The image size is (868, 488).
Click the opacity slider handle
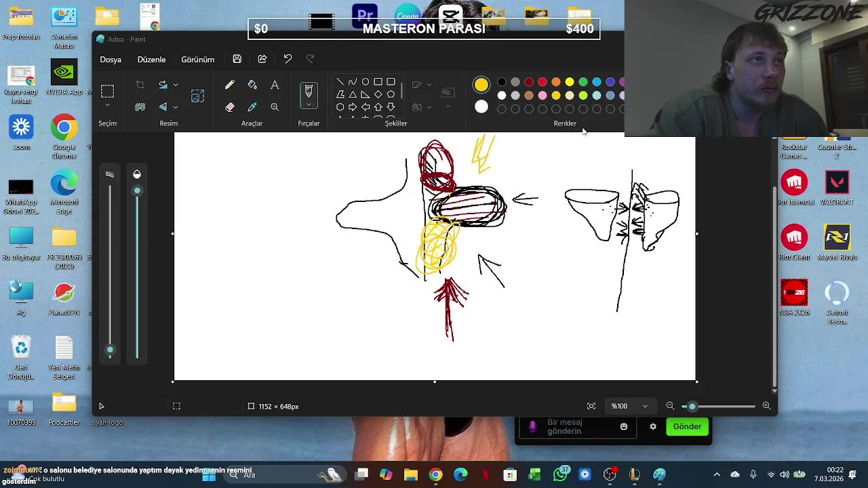pos(137,190)
